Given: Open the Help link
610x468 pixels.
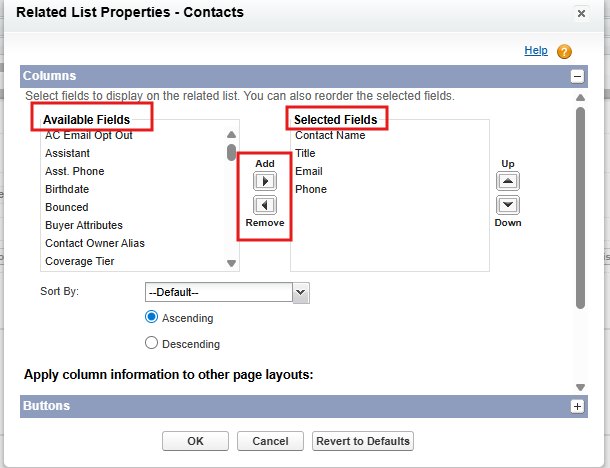Looking at the screenshot, I should pos(535,50).
